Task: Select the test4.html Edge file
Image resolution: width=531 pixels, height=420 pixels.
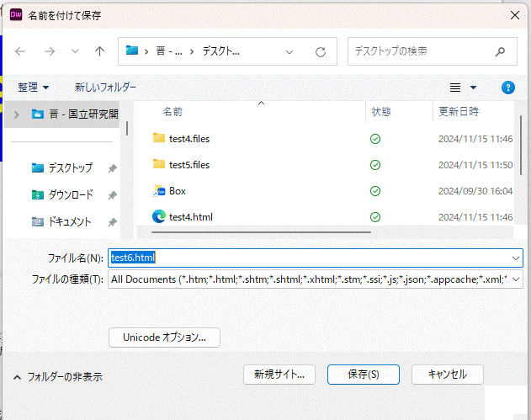Action: click(x=190, y=217)
